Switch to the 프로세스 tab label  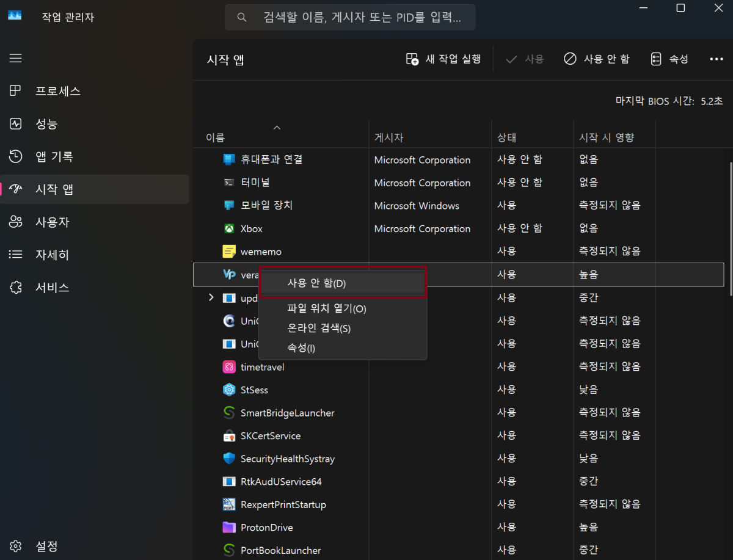(x=58, y=91)
